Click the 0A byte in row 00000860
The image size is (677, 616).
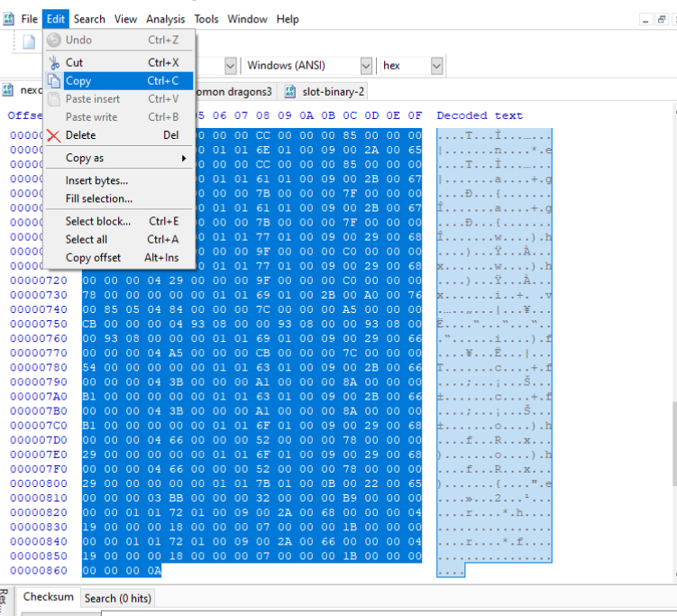click(x=154, y=571)
